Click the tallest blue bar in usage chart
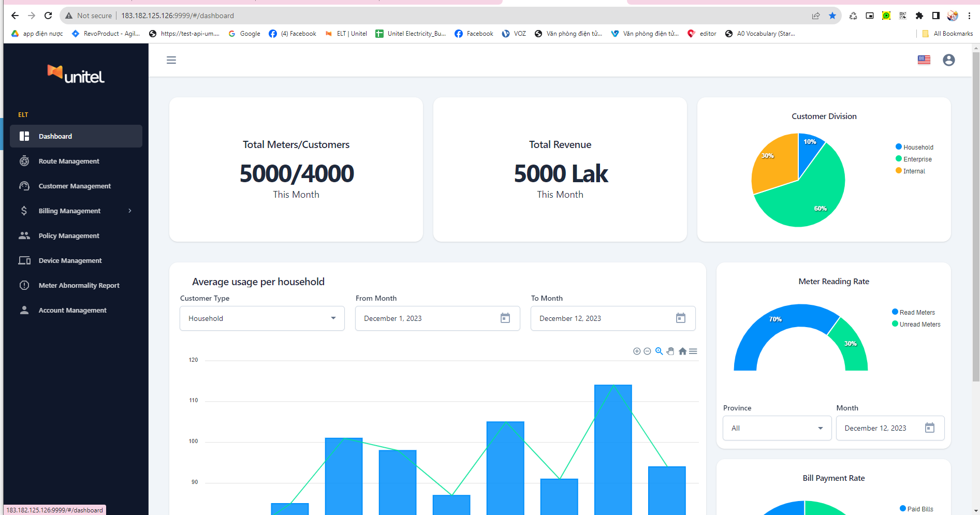This screenshot has height=515, width=980. pos(613,450)
